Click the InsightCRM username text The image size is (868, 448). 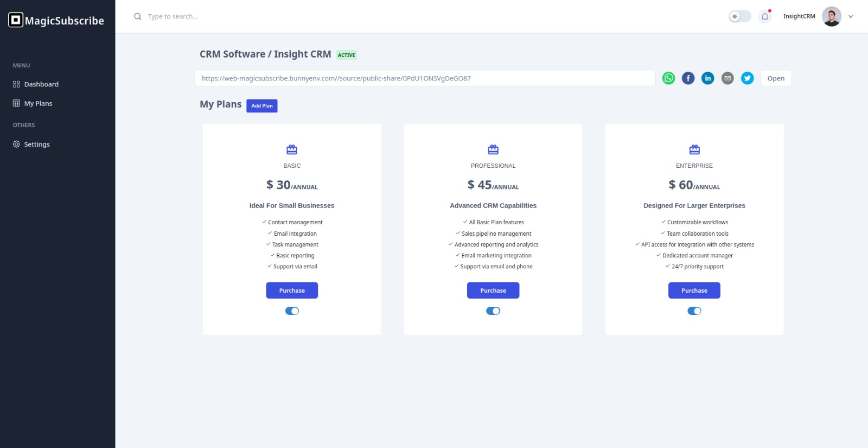[x=799, y=16]
